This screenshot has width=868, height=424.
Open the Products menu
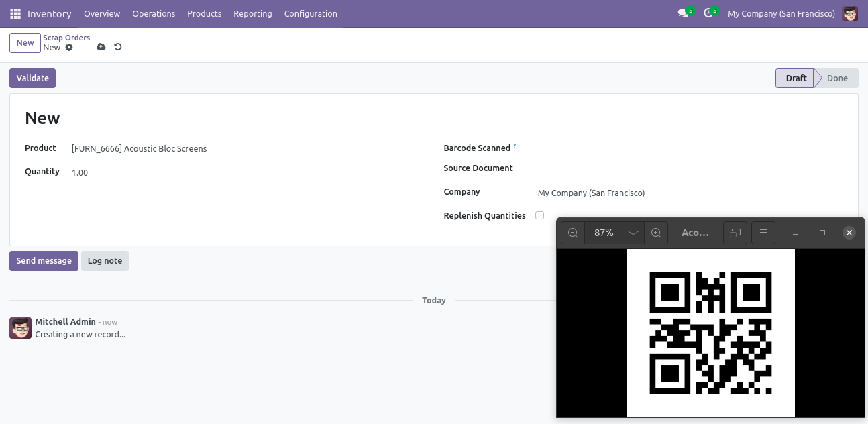(x=205, y=13)
